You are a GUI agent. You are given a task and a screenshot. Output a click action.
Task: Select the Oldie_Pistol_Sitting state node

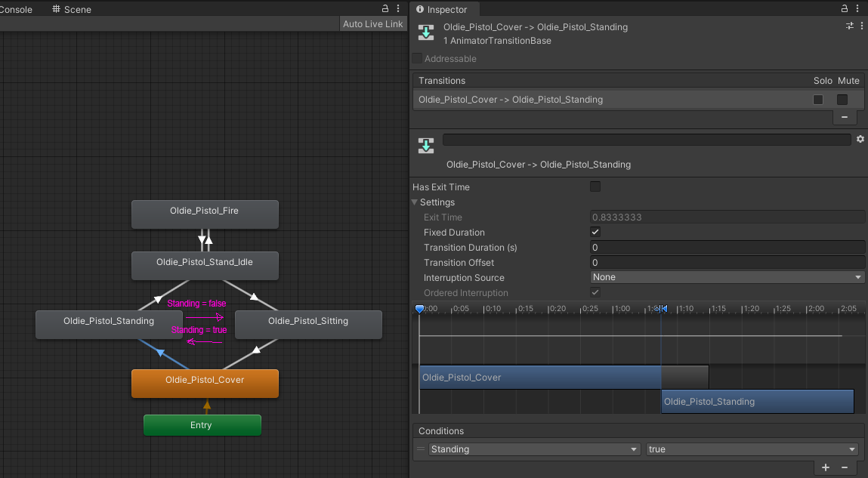point(307,321)
